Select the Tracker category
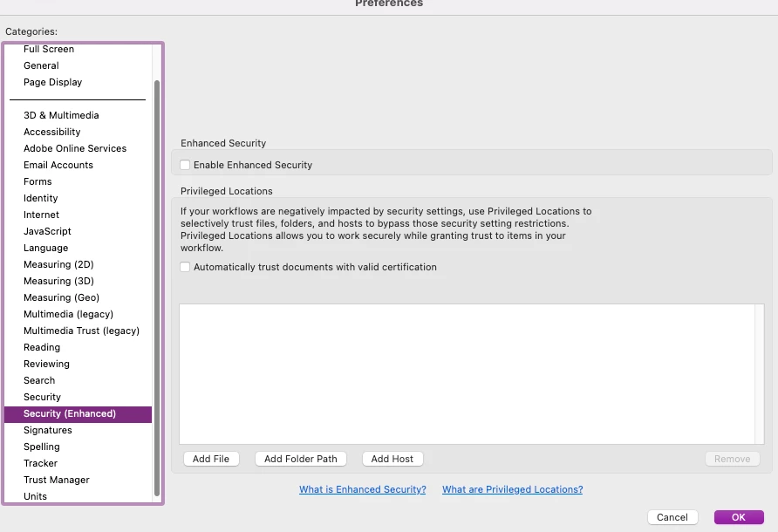 [78, 463]
